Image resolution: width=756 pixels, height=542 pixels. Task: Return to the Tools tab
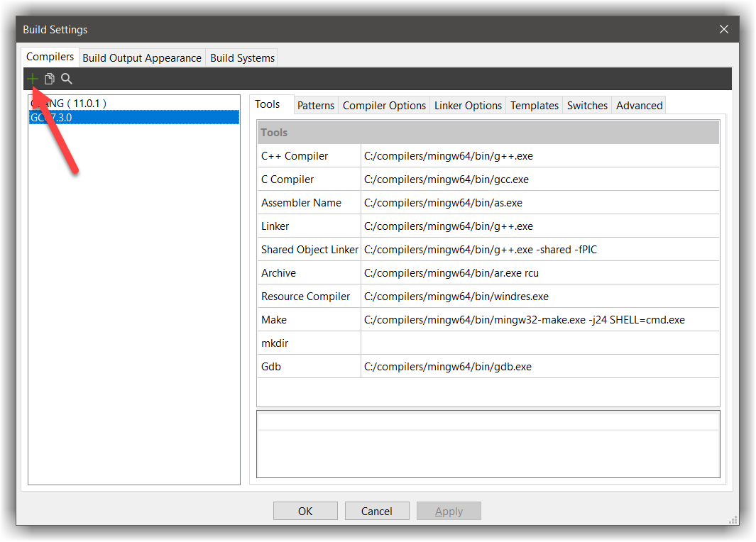(x=270, y=104)
